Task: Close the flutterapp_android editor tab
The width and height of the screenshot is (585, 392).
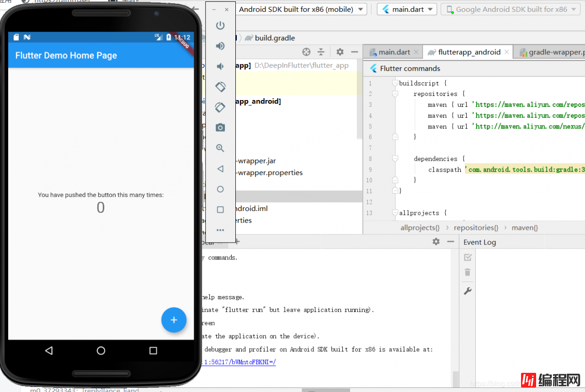Action: [x=507, y=52]
